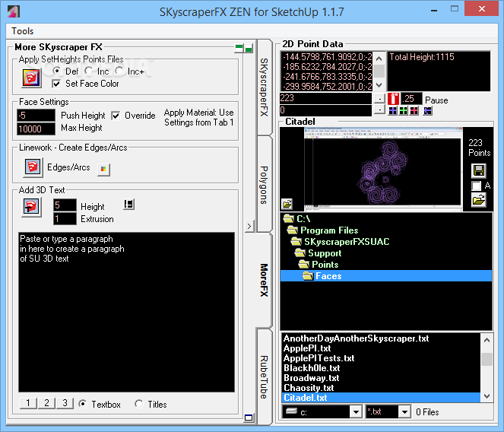
Task: Click the Add 3D Text SketchUp icon
Action: click(x=31, y=207)
